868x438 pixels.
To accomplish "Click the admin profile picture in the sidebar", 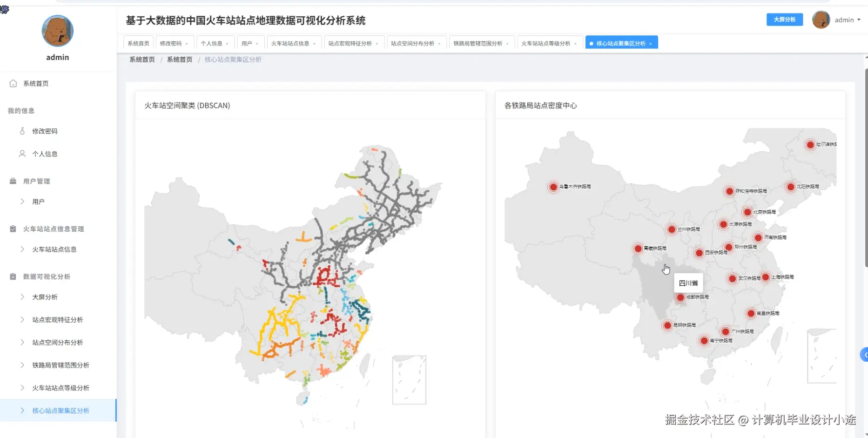I will (57, 31).
